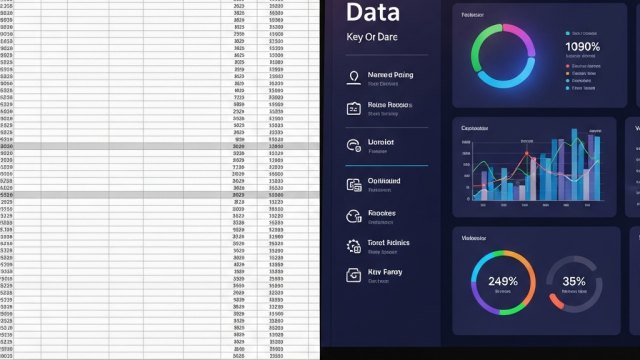
Task: Click the red legend dot in donut card
Action: [x=567, y=66]
